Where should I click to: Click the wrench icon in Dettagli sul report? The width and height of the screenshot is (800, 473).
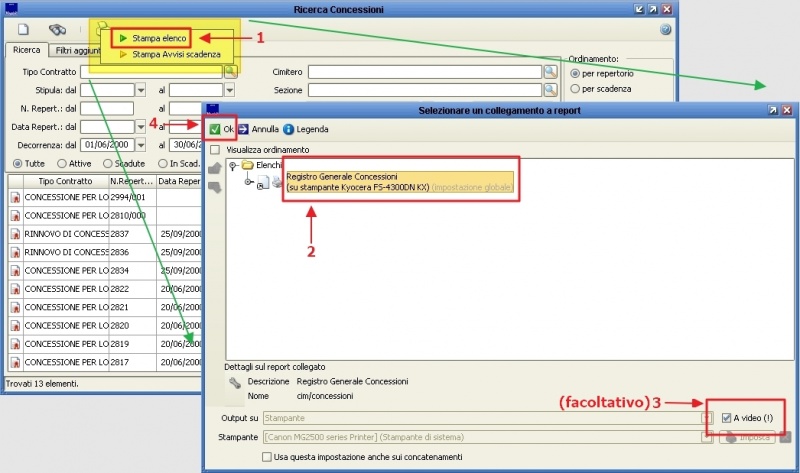pos(235,383)
